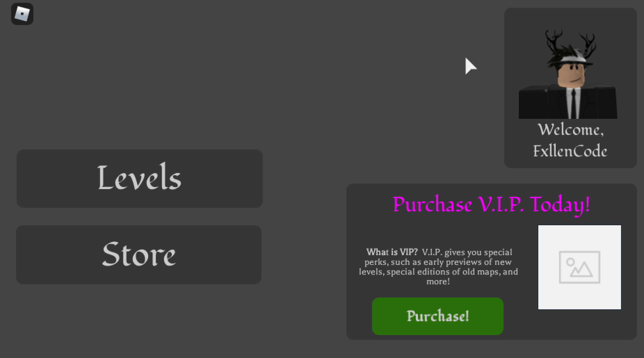
Task: Click the missing image placeholder icon
Action: coord(580,267)
